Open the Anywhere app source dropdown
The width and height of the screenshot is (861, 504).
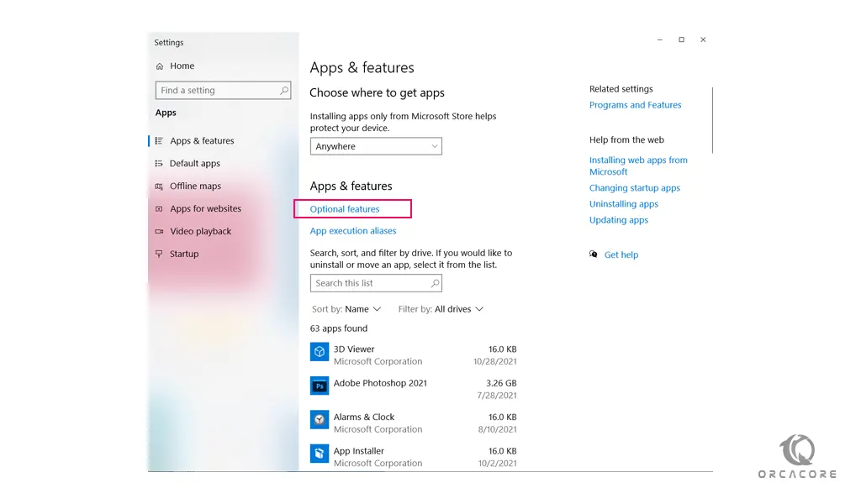[376, 146]
